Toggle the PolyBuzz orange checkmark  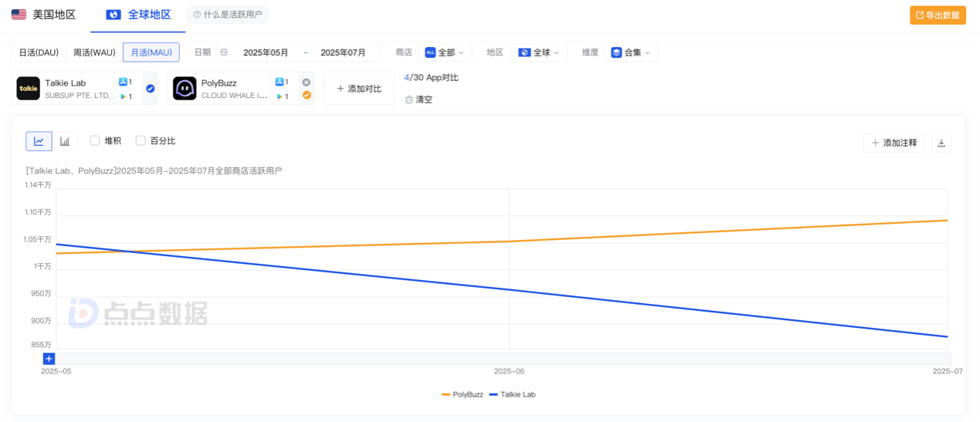pyautogui.click(x=307, y=96)
